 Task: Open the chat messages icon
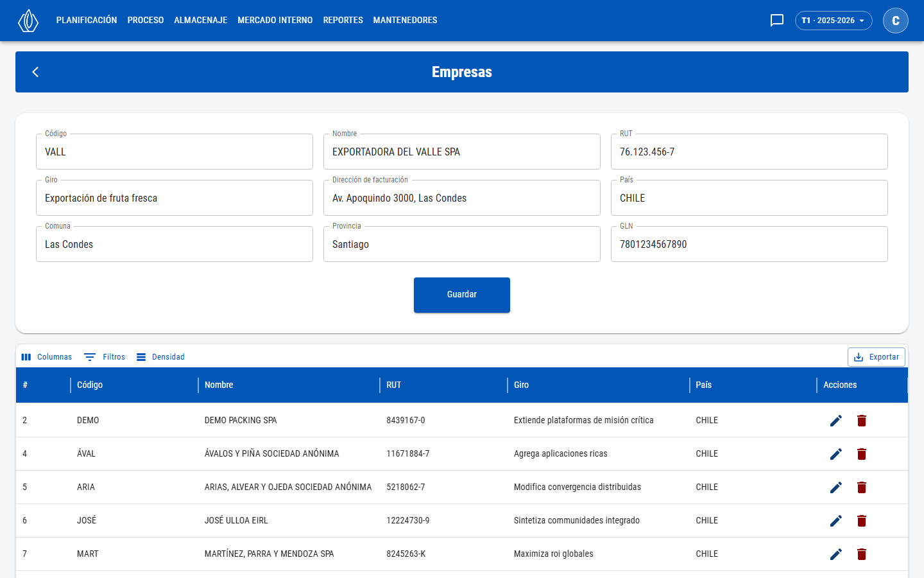pos(777,21)
